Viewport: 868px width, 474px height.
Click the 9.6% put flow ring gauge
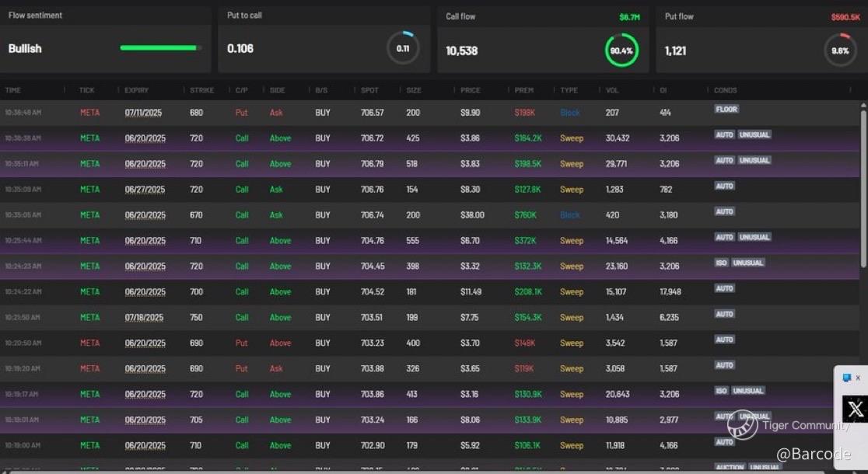click(840, 51)
